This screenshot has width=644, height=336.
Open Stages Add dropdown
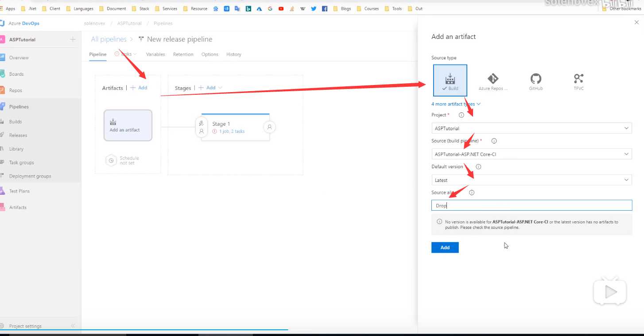tap(210, 88)
